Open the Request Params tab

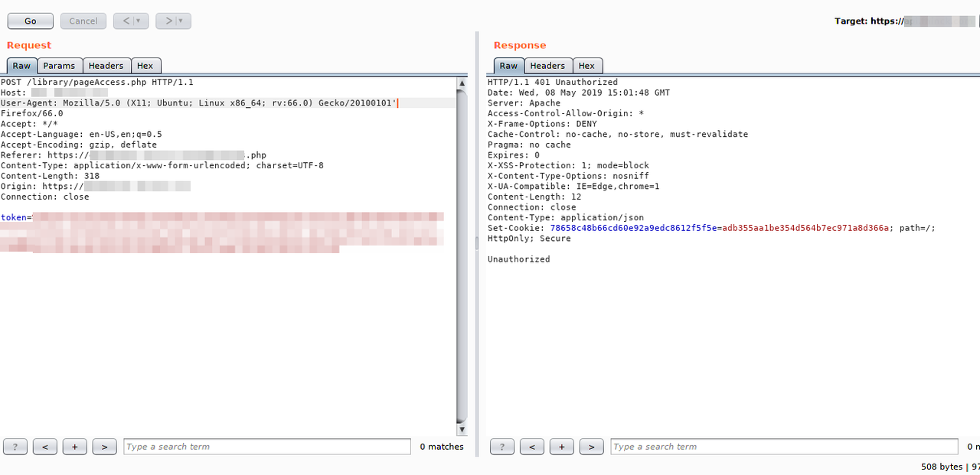pos(59,66)
